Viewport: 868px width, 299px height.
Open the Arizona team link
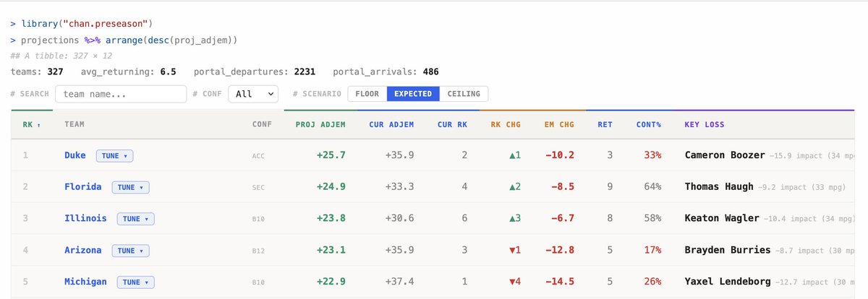pos(83,250)
